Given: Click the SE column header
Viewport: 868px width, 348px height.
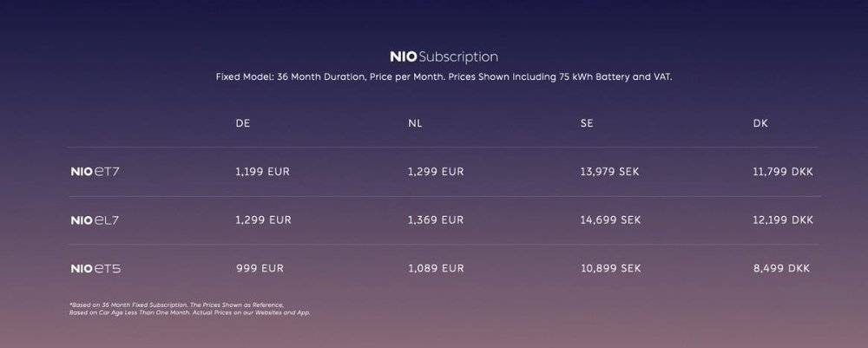Looking at the screenshot, I should (587, 123).
